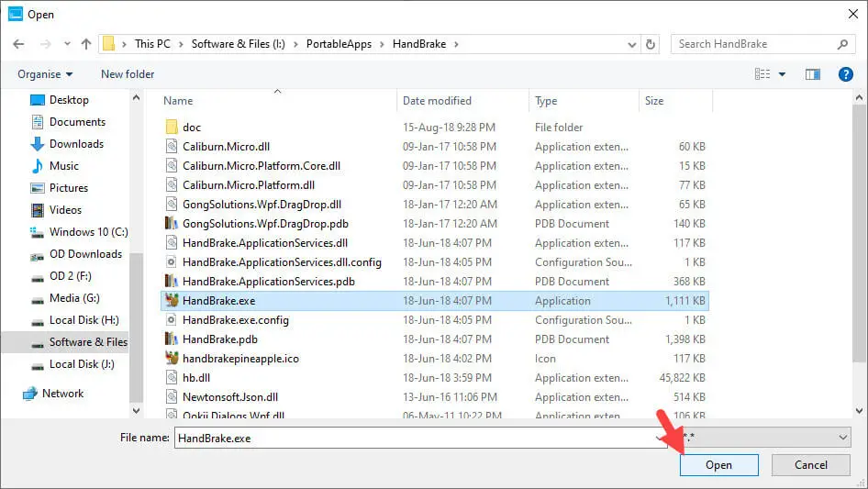Select Newtonsoft.Json.dll file
Screen dimensions: 868x489
point(230,397)
